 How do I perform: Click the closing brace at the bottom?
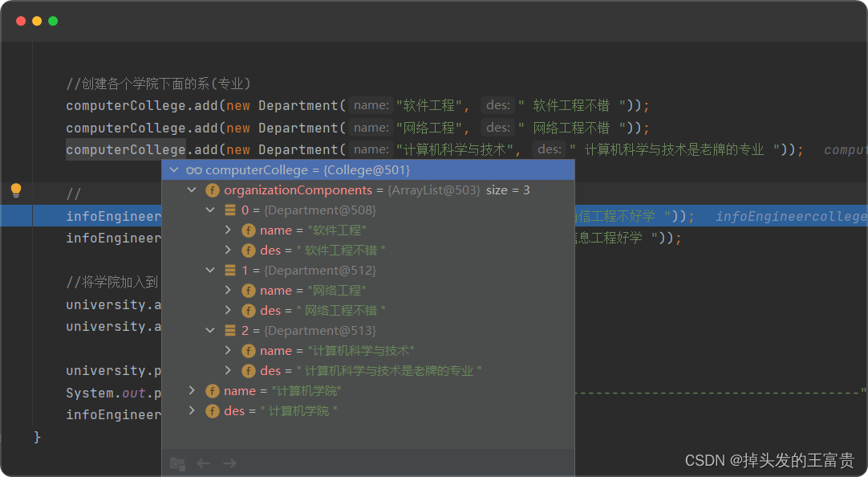click(x=37, y=437)
